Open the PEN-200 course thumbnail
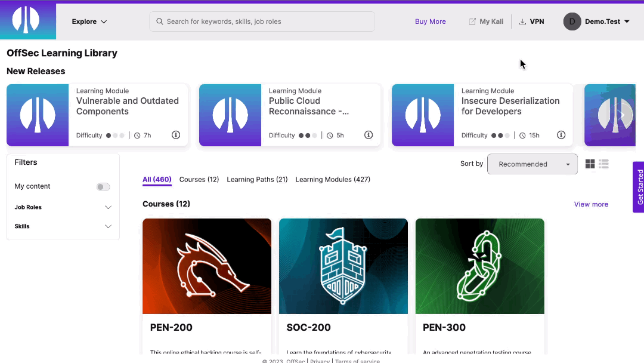This screenshot has height=363, width=644. [207, 266]
